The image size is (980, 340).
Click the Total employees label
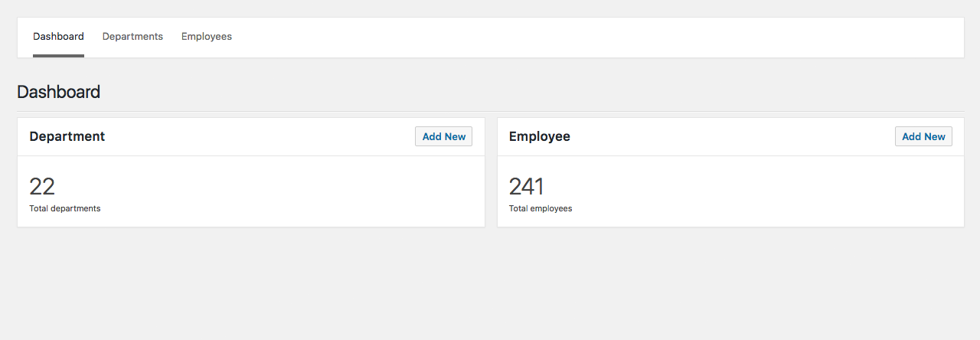click(540, 208)
